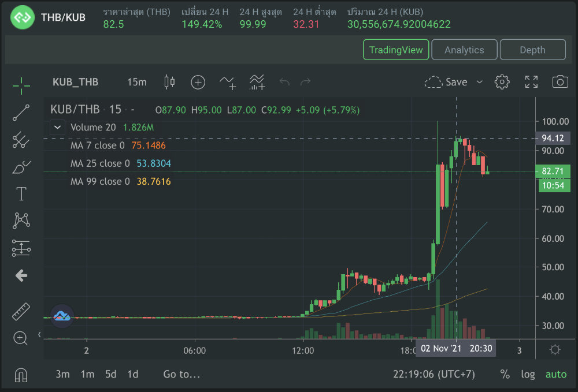The width and height of the screenshot is (578, 392).
Task: Collapse the indicator legend chevron
Action: pyautogui.click(x=57, y=127)
